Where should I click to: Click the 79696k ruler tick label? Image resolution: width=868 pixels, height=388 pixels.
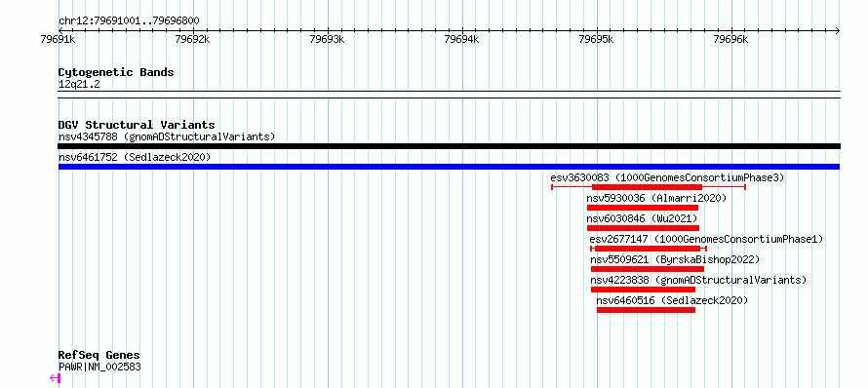pyautogui.click(x=730, y=39)
